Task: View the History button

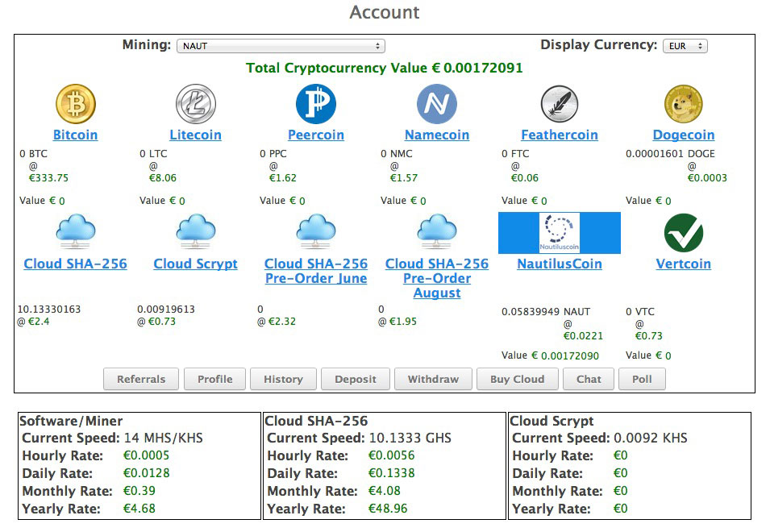Action: 283,380
